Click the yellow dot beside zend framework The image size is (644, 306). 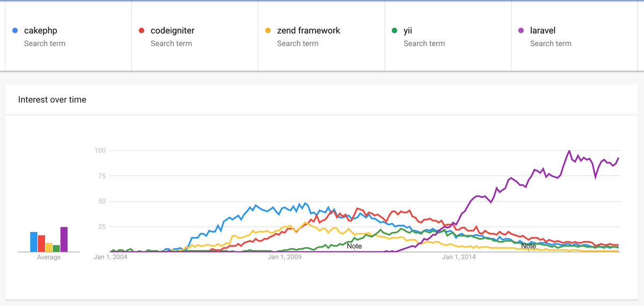268,31
